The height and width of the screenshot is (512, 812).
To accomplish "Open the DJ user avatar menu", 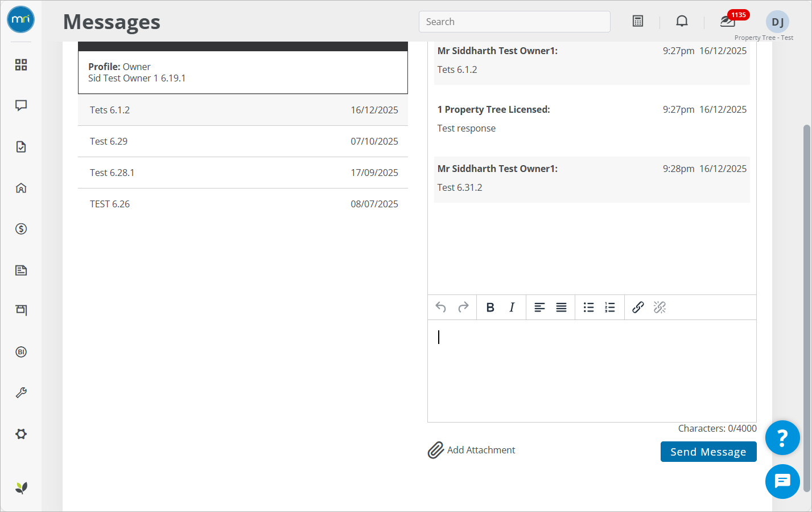I will (x=777, y=22).
